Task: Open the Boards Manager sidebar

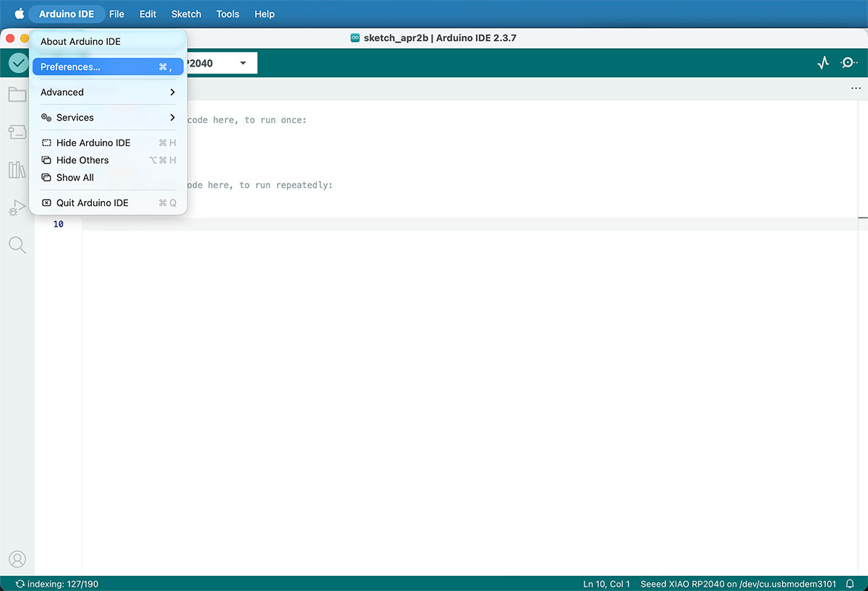Action: tap(17, 132)
